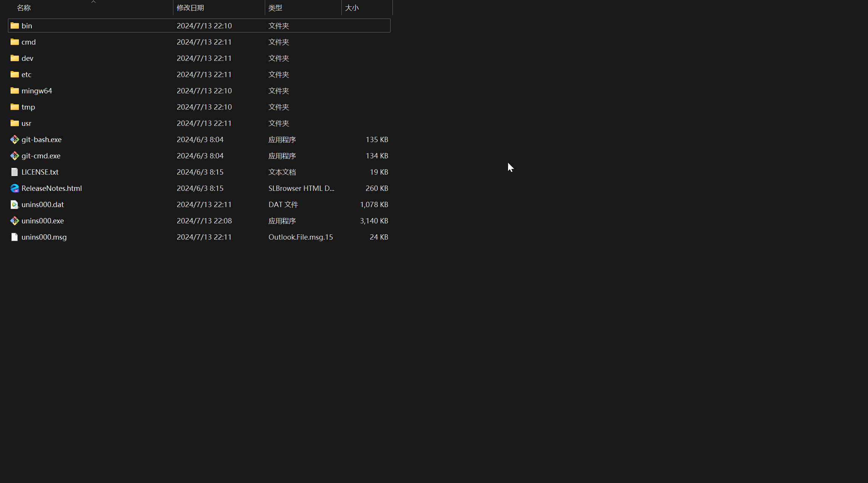This screenshot has width=868, height=483.
Task: Click the 260 KB size of ReleaseNotes.html
Action: 377,188
